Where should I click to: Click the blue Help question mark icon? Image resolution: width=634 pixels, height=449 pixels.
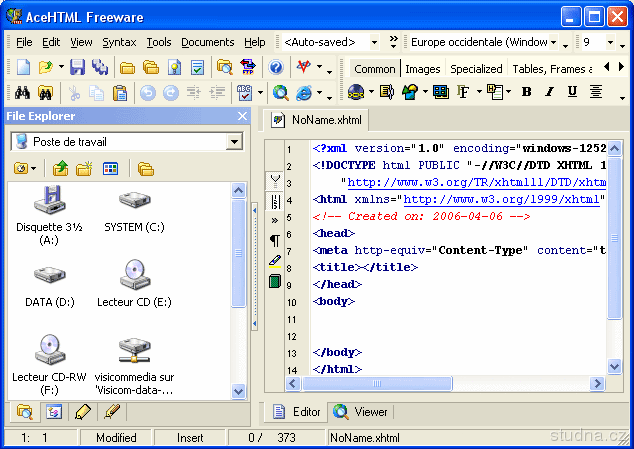[x=276, y=67]
